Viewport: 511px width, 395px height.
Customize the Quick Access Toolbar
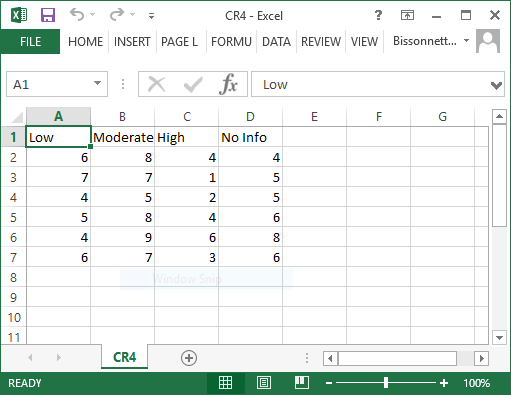pos(151,16)
